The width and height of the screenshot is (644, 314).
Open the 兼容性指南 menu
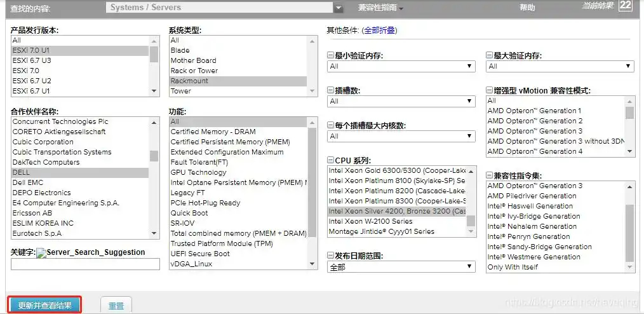click(x=380, y=8)
